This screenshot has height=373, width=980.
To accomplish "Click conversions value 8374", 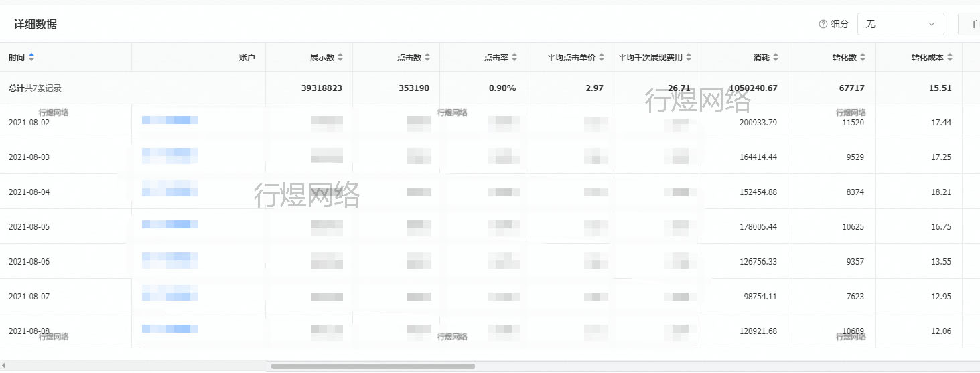I will pos(855,192).
